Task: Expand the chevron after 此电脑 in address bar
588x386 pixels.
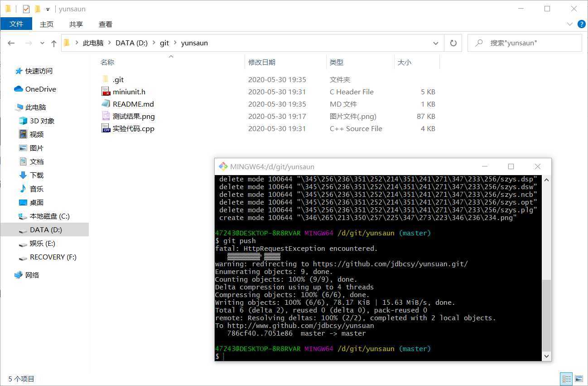Action: pyautogui.click(x=109, y=43)
